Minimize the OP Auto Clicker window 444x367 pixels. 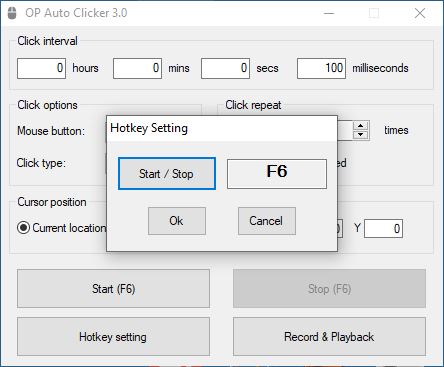point(329,13)
